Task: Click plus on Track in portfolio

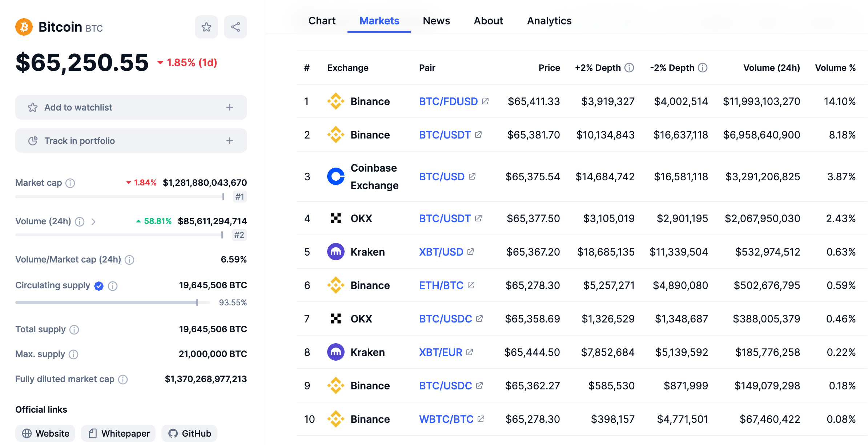Action: (230, 141)
